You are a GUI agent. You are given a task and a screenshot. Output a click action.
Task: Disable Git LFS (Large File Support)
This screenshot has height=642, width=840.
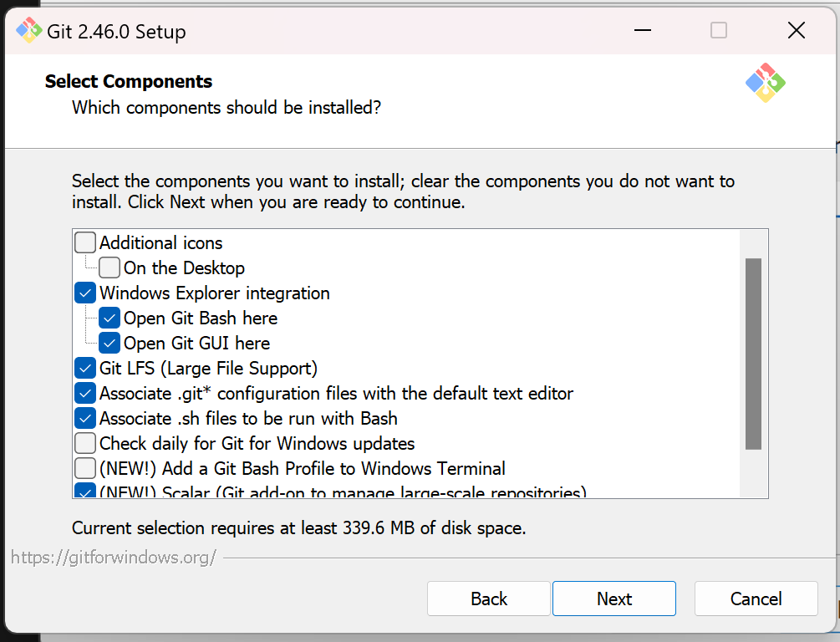[85, 369]
